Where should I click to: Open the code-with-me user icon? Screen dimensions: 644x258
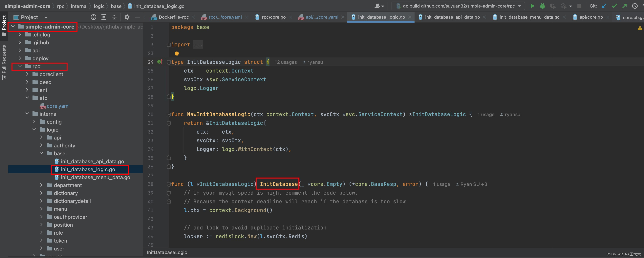point(379,6)
